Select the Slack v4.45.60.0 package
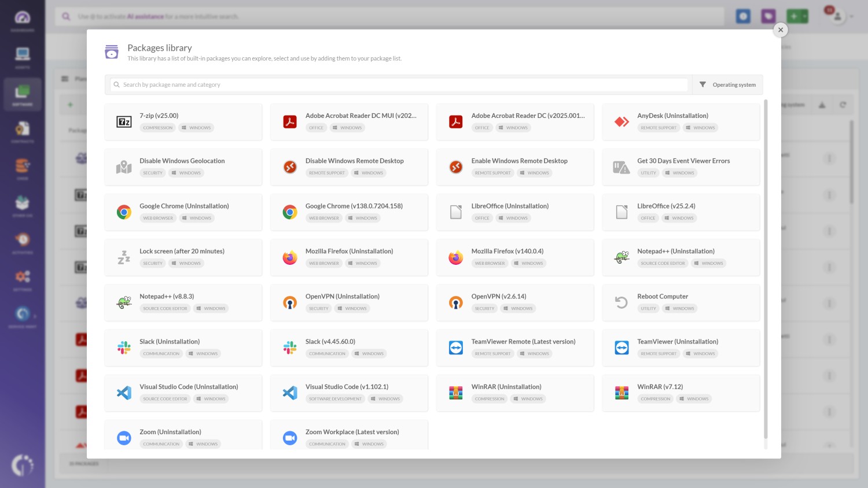 coord(349,347)
